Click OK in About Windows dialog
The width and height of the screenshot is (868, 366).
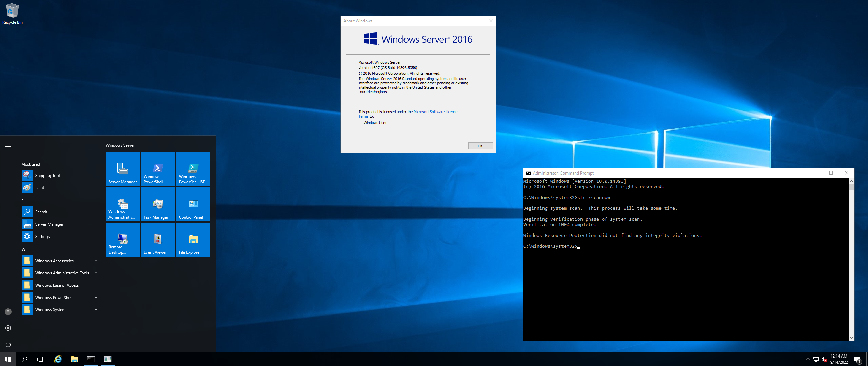click(x=480, y=146)
